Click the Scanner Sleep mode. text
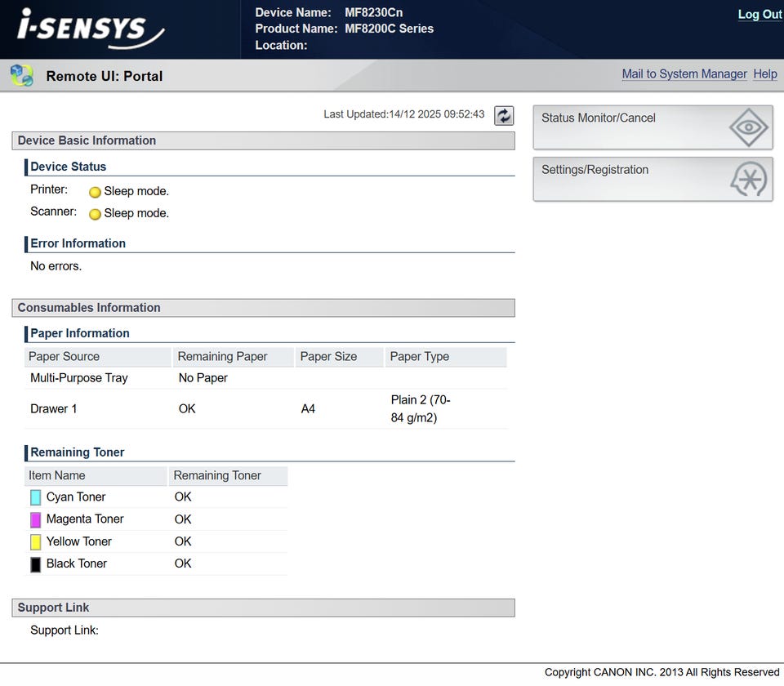Viewport: 784px width, 686px height. 136,213
